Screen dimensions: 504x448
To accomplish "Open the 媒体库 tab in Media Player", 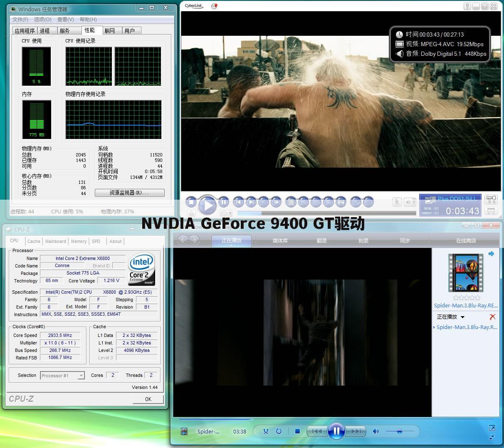I will pos(280,240).
